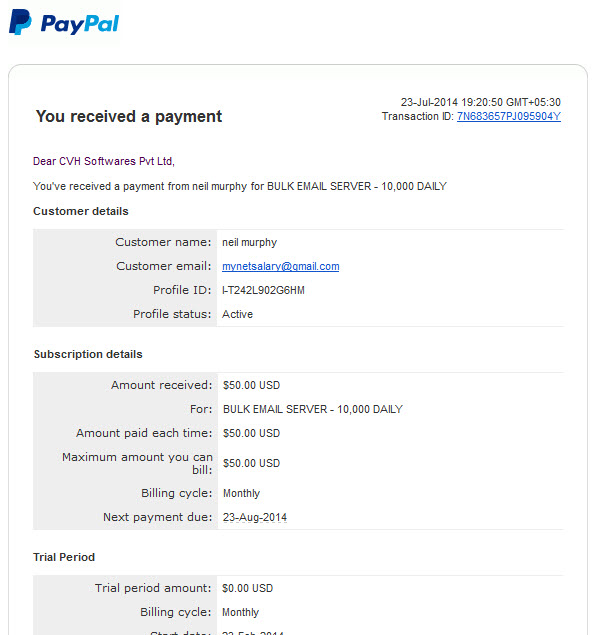Click the Next payment due date 23-Aug-2014
The image size is (610, 635).
tap(255, 517)
